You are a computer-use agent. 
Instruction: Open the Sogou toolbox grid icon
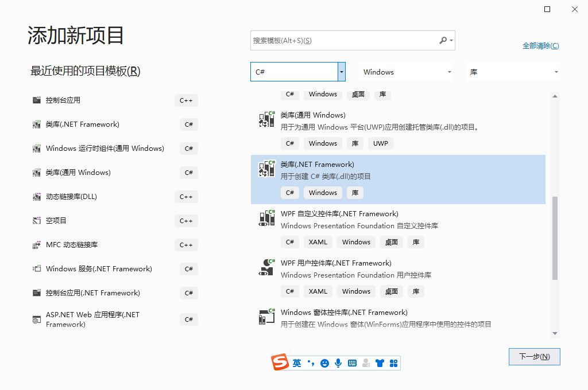(x=393, y=363)
